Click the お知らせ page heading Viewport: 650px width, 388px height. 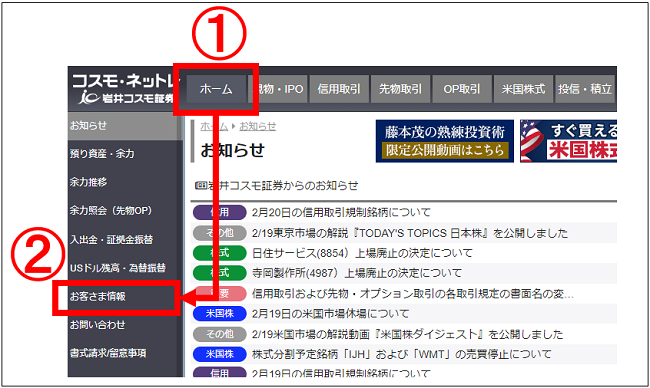(x=233, y=150)
